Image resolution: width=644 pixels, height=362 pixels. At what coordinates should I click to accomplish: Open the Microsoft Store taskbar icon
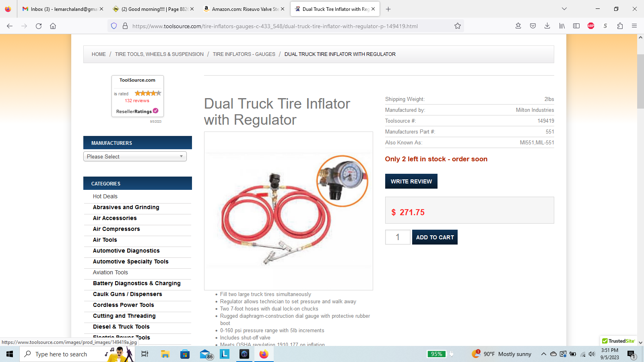(185, 354)
